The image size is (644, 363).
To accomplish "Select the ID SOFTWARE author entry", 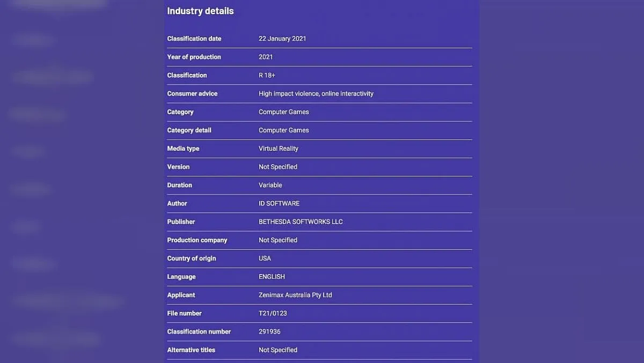I will pyautogui.click(x=279, y=203).
